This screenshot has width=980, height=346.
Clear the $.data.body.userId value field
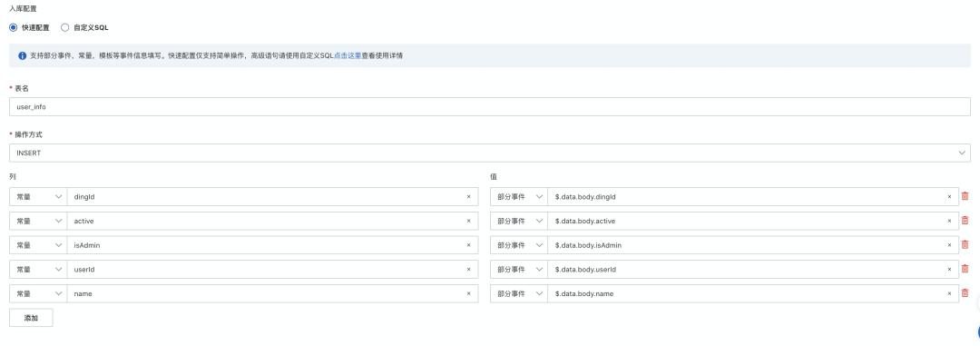point(949,269)
